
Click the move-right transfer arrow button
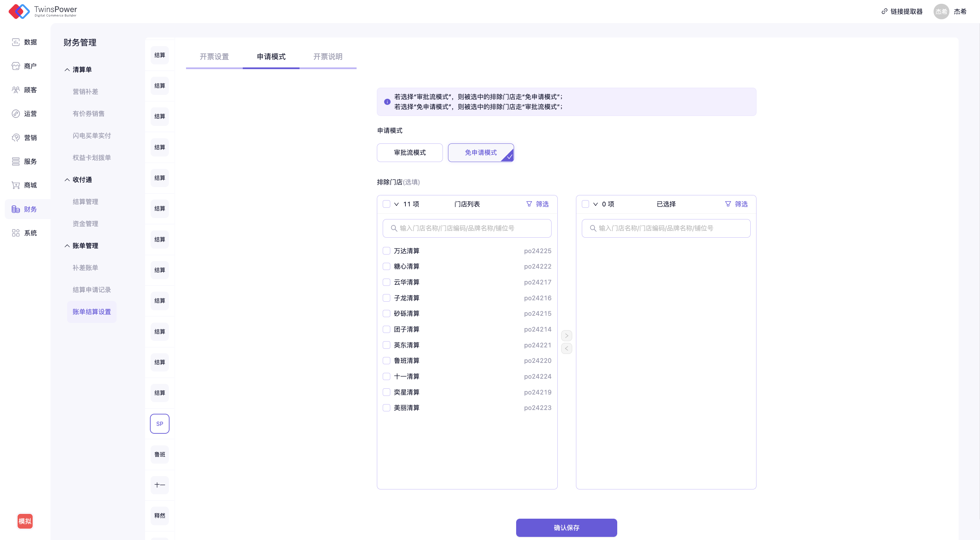click(566, 336)
